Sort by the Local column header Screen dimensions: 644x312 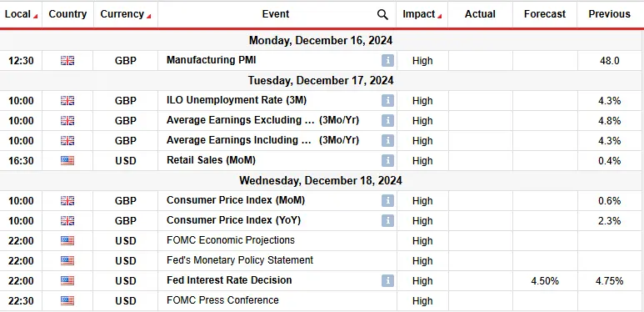point(21,14)
